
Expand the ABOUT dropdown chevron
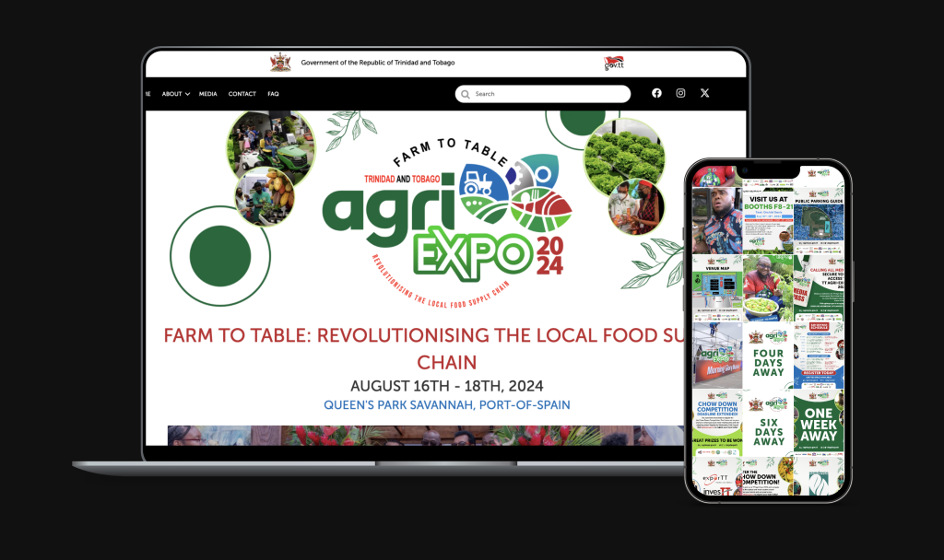(188, 95)
